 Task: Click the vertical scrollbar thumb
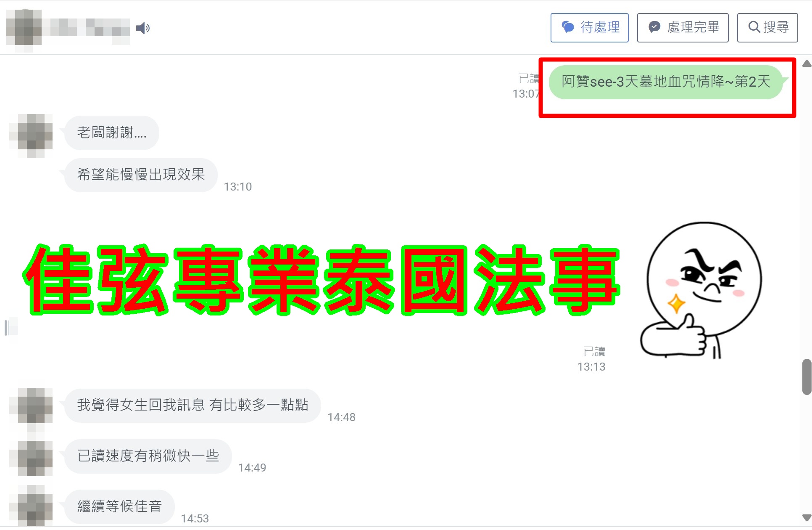[x=807, y=376]
